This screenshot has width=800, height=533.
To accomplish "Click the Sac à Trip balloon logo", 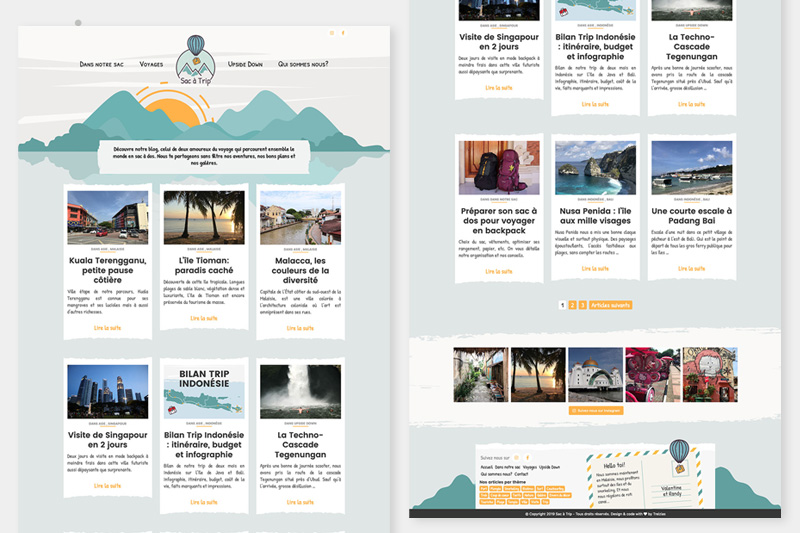I will pyautogui.click(x=195, y=60).
